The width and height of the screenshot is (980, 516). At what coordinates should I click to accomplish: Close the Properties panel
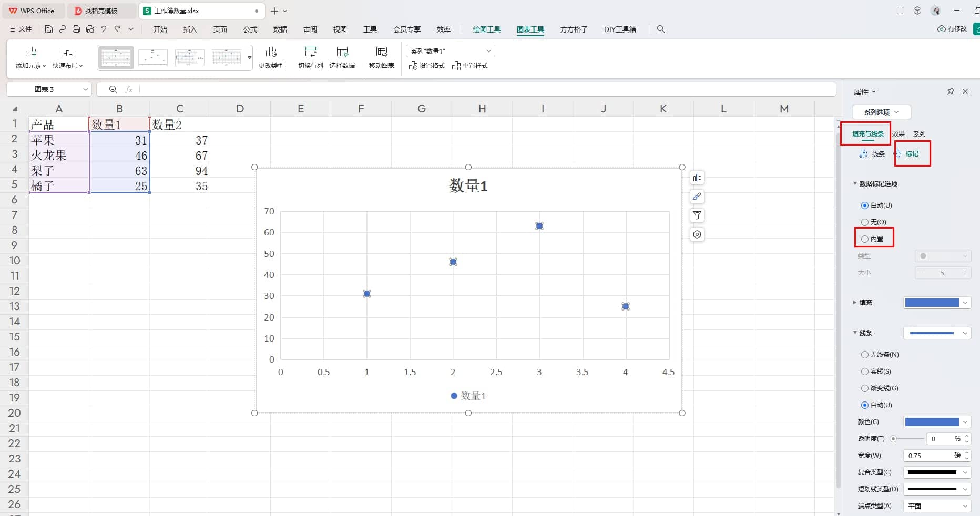point(965,91)
